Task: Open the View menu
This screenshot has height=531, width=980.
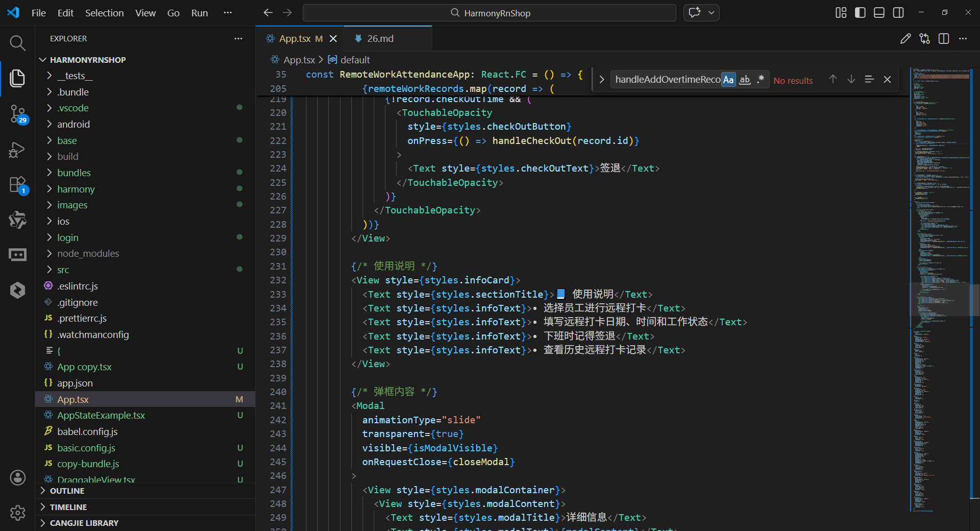Action: [x=145, y=13]
